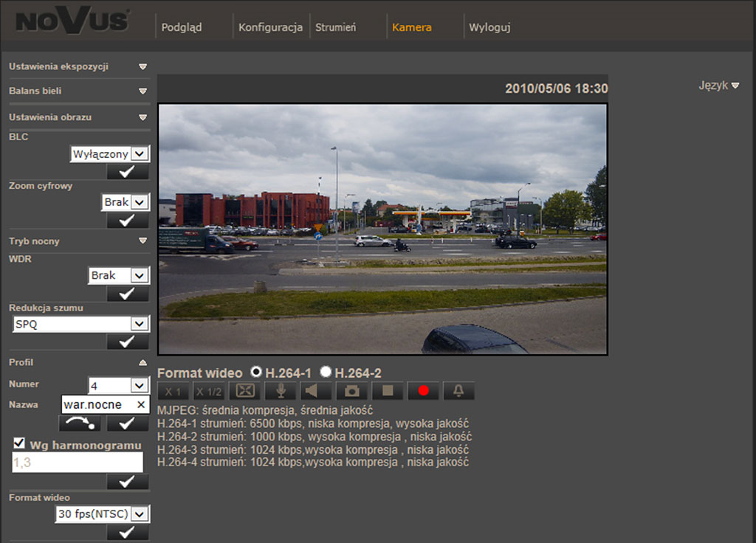Screen dimensions: 756x543
Task: Apply Redukcja szumu with checkmark button
Action: point(127,342)
